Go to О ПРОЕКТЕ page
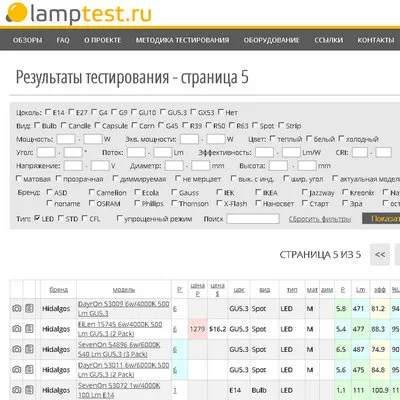 102,40
